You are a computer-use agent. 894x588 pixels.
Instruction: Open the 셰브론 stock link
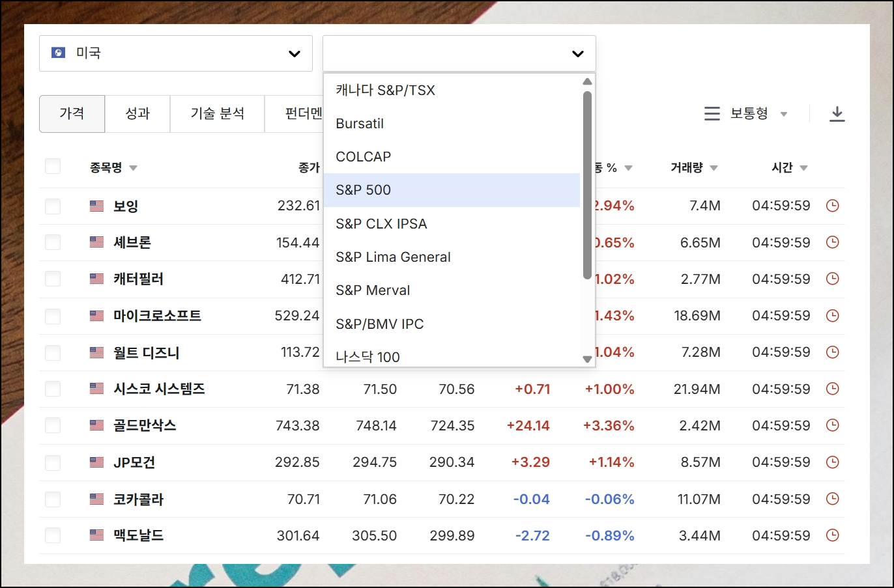pyautogui.click(x=132, y=242)
